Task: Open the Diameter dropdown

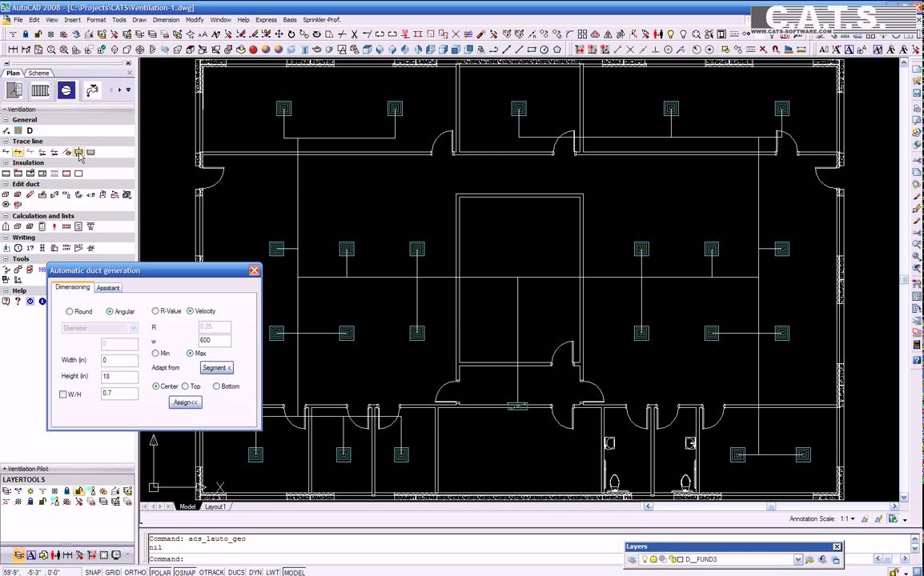Action: point(99,328)
